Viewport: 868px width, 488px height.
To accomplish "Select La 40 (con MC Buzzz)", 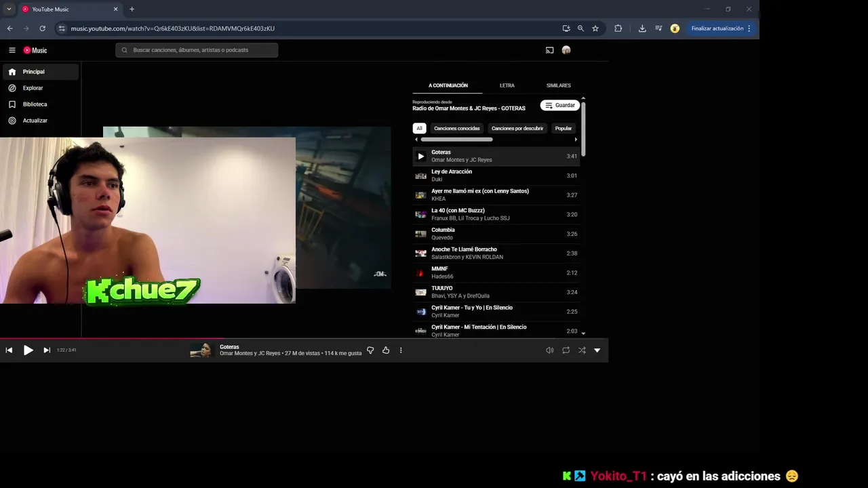I will [x=496, y=214].
